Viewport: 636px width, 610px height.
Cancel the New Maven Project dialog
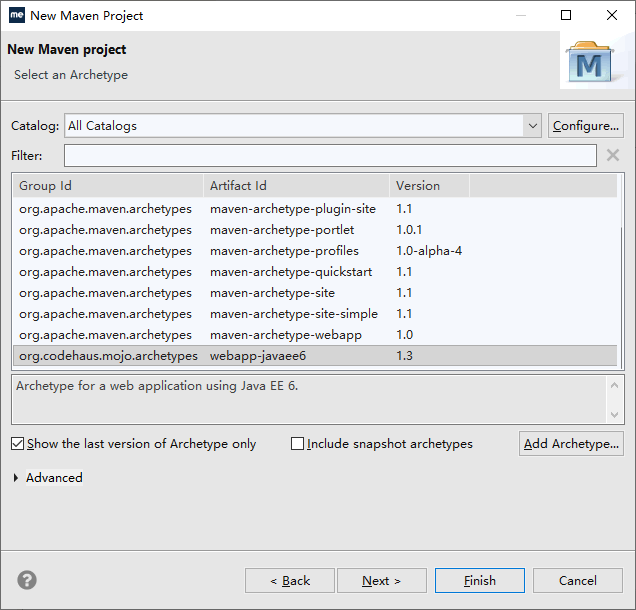(577, 580)
